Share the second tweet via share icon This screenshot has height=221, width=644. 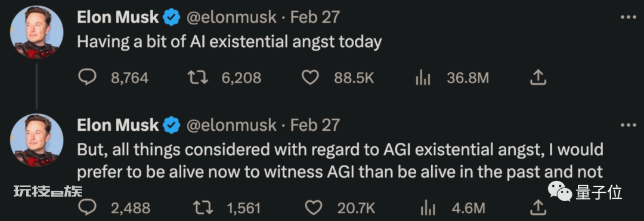538,207
